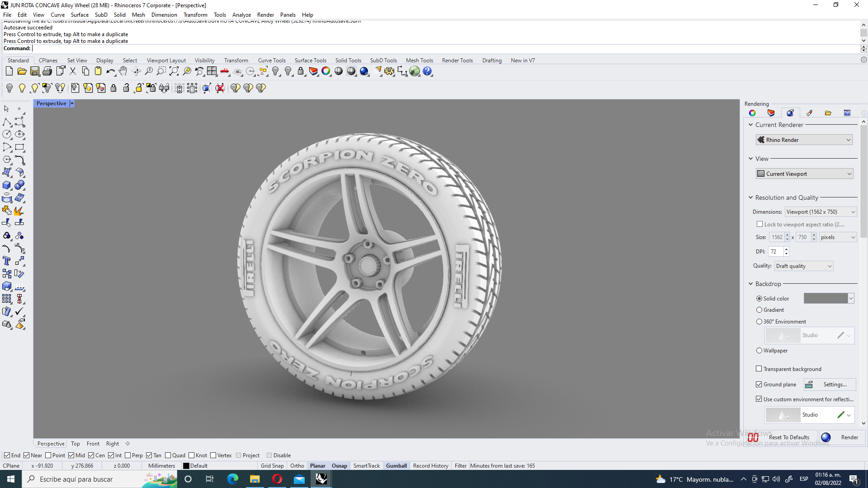Click the Print icon in the toolbar
This screenshot has height=488, width=868.
point(47,71)
